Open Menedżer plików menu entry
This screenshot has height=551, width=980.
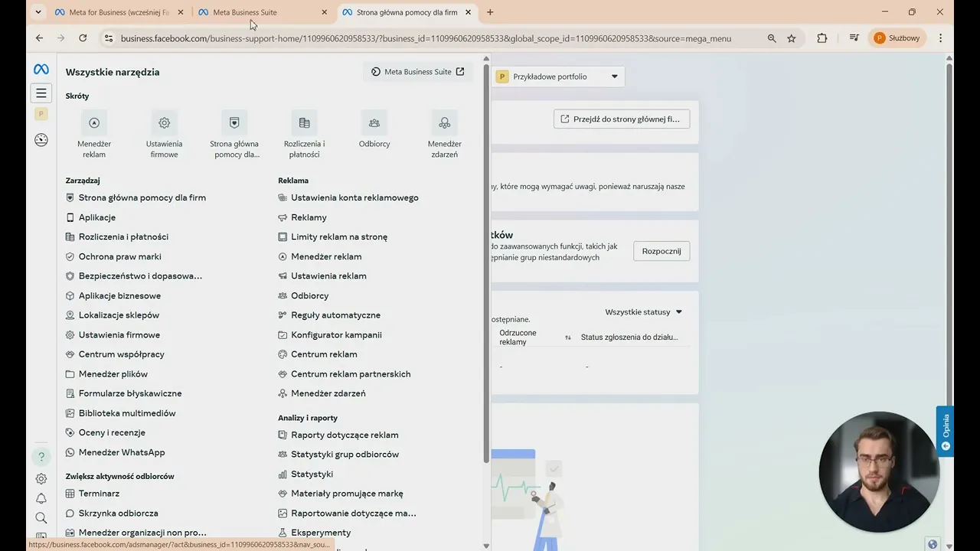(x=106, y=374)
